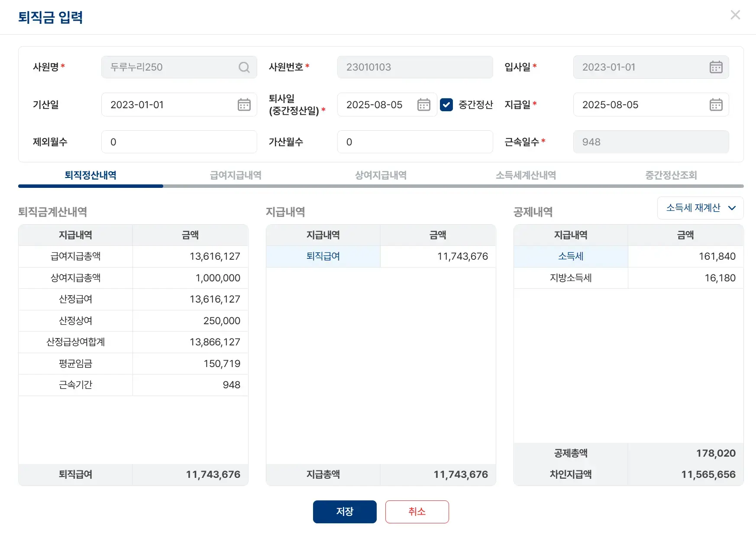Screen dimensions: 756x535
Task: Switch to the 급여지급내역 tab
Action: coord(235,175)
